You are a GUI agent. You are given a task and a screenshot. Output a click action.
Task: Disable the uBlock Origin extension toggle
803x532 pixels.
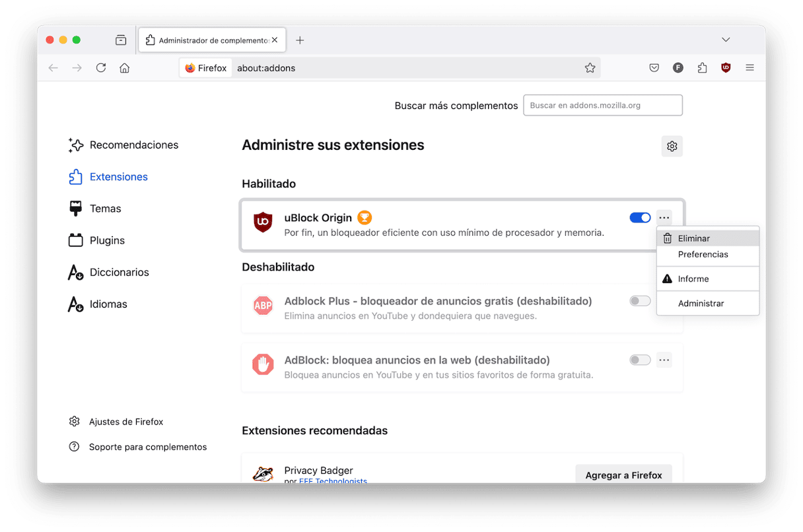click(x=640, y=218)
